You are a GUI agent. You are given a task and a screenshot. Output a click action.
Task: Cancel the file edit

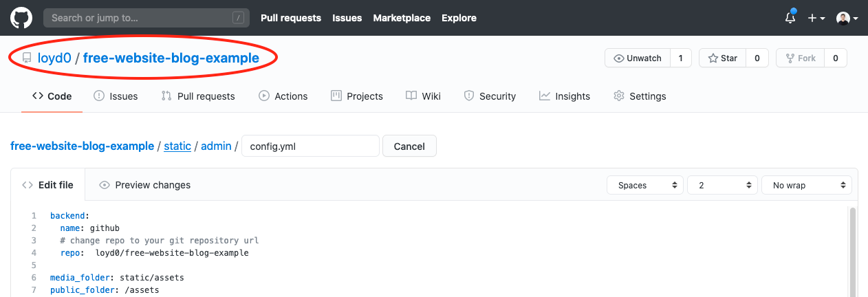[409, 146]
